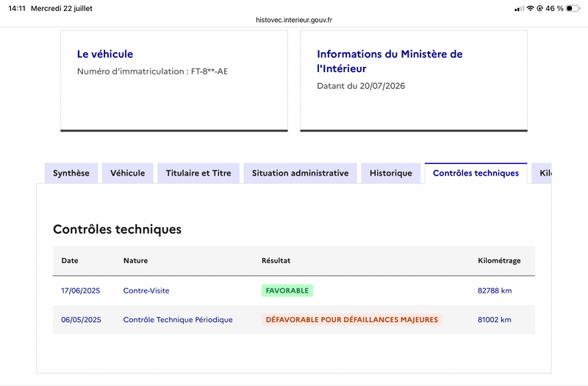The image size is (588, 386).
Task: Tap the 14:11 clock in status bar
Action: coord(17,8)
